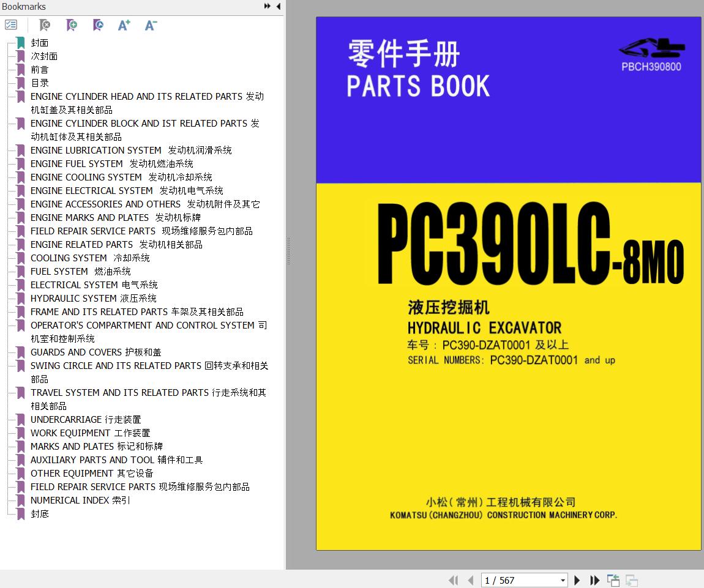Select MARKS AND PLATES 标记和标牌 bookmark
The width and height of the screenshot is (704, 588).
[97, 447]
